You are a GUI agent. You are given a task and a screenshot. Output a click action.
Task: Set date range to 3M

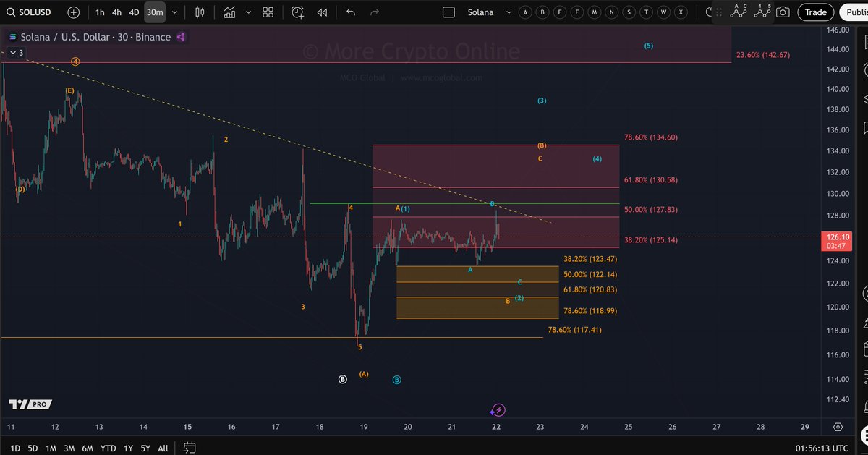tap(69, 448)
